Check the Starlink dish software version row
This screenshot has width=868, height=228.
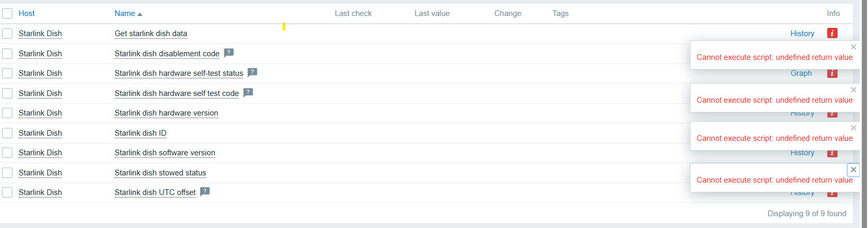7,153
